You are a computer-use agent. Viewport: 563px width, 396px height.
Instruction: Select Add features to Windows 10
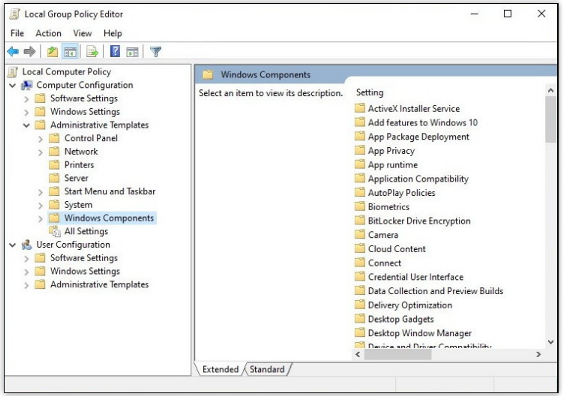tap(423, 122)
